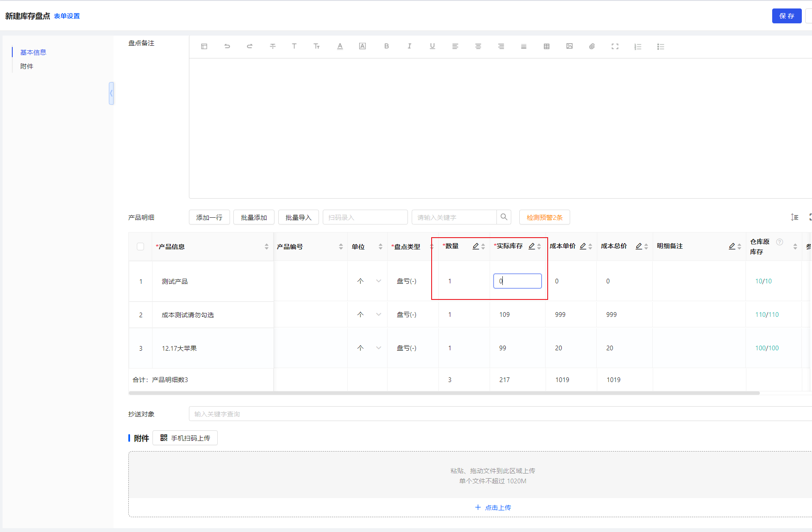Image resolution: width=812 pixels, height=532 pixels.
Task: Click the search magnifier in product details
Action: [x=504, y=217]
